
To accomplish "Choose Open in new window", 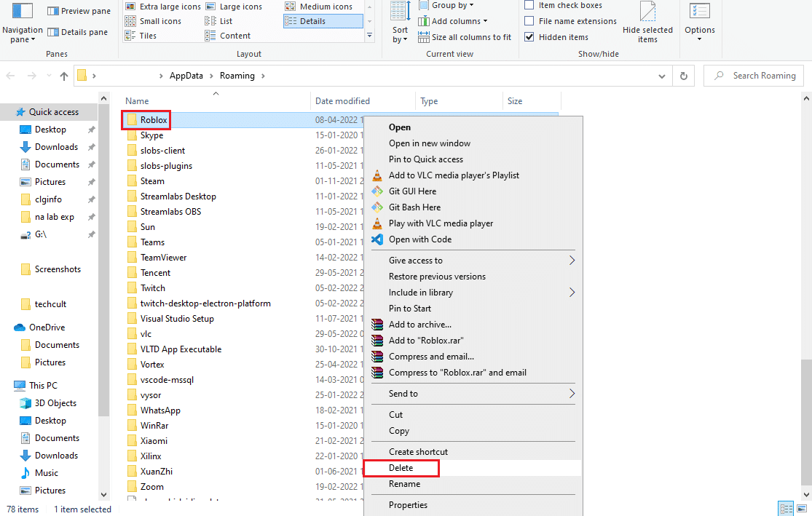I will pos(429,143).
